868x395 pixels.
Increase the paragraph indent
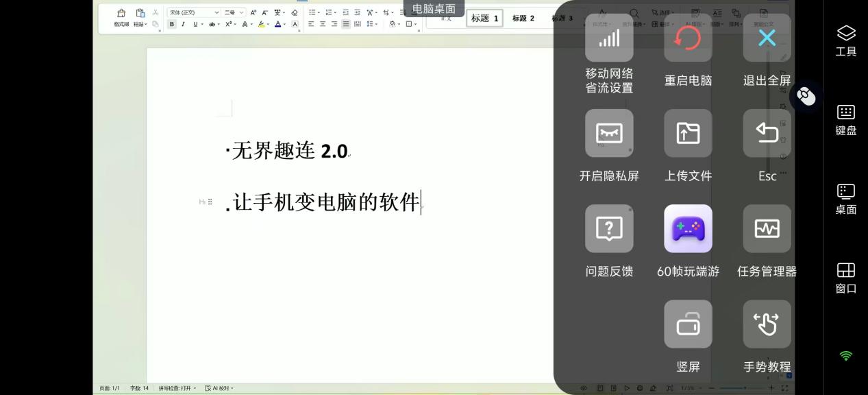[357, 12]
